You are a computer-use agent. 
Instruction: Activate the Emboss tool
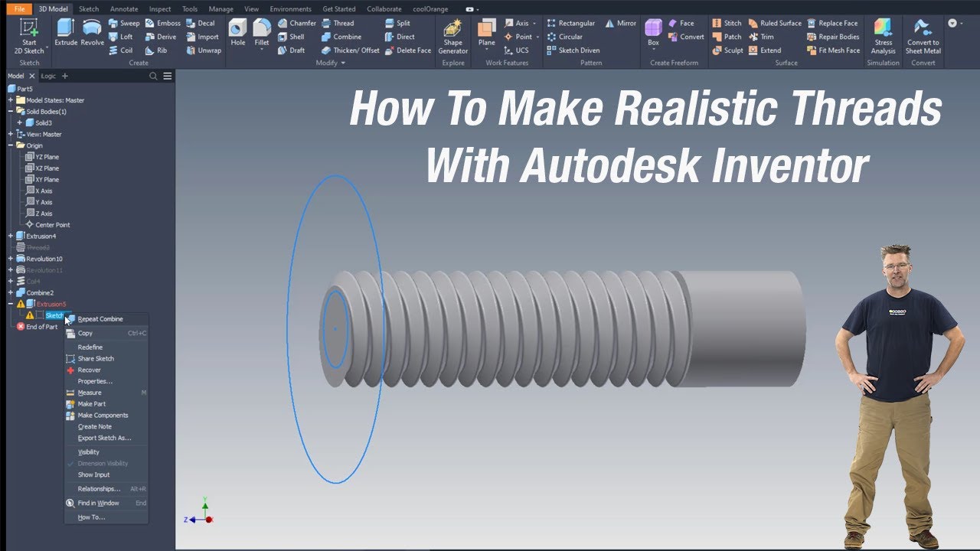163,23
